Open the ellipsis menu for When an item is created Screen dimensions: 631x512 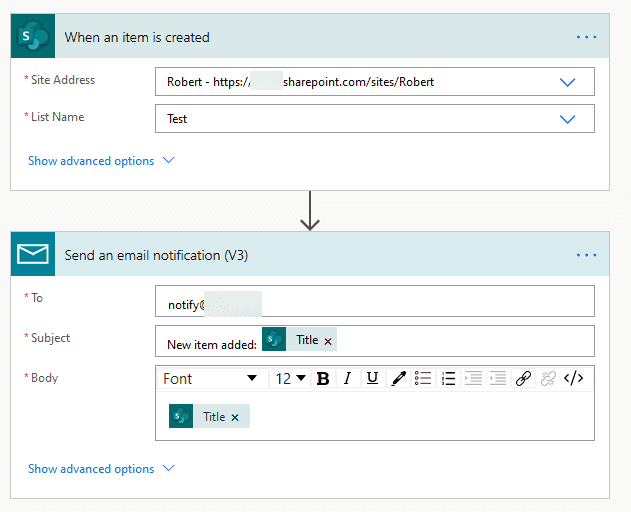click(586, 37)
